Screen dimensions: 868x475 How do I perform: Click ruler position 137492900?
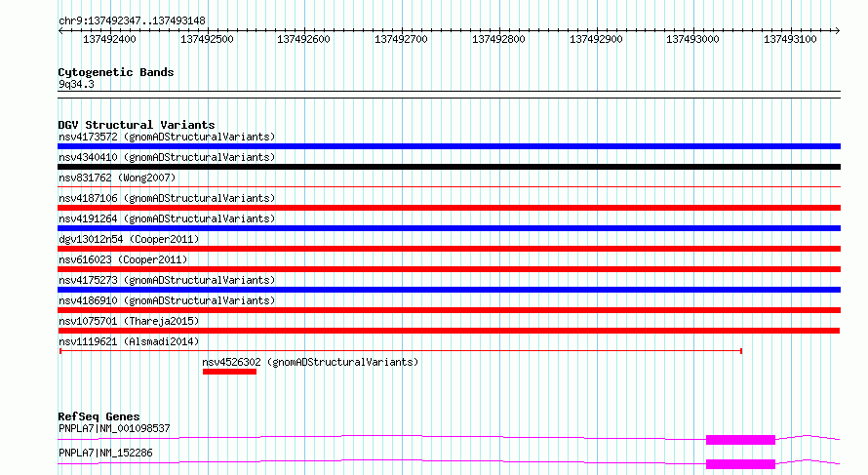pyautogui.click(x=596, y=39)
